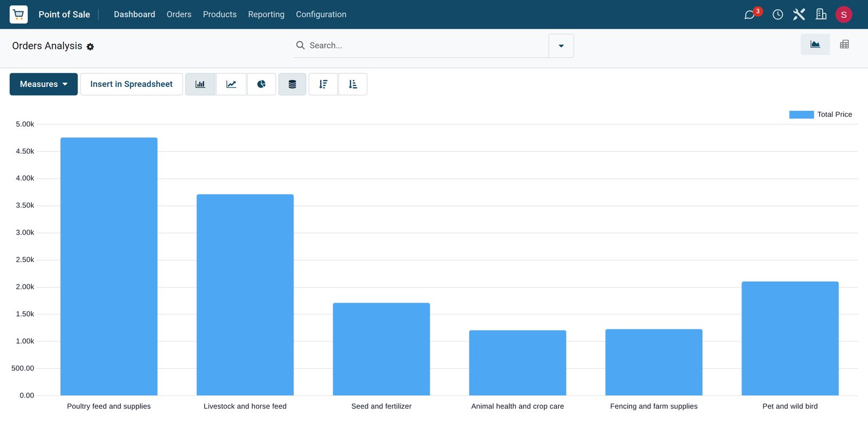The image size is (868, 422).
Task: Click the Animal health and crop care bar
Action: click(x=518, y=363)
